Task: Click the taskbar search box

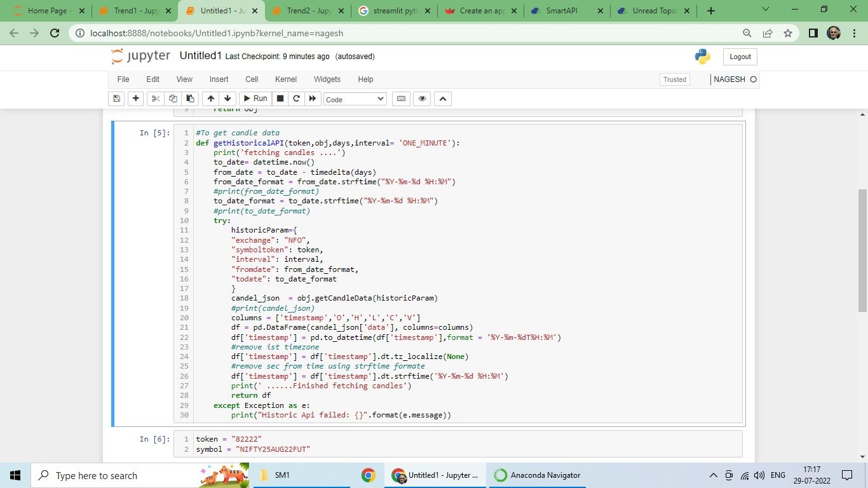Action: pyautogui.click(x=140, y=475)
